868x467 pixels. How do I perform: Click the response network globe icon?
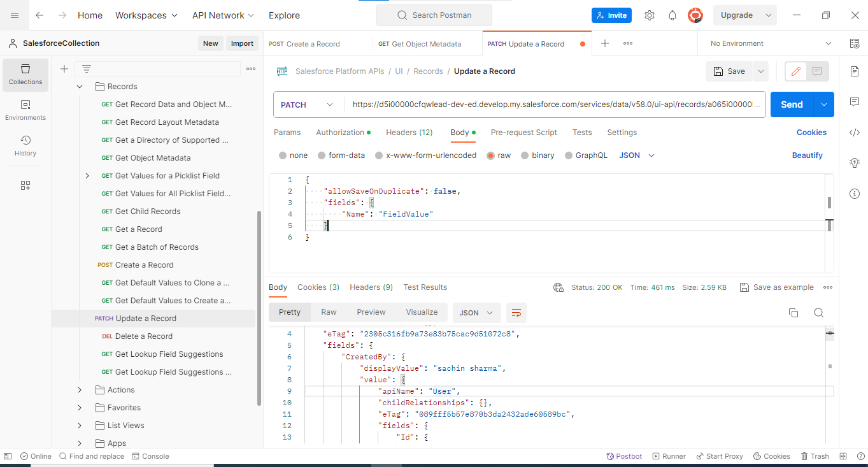coord(559,287)
